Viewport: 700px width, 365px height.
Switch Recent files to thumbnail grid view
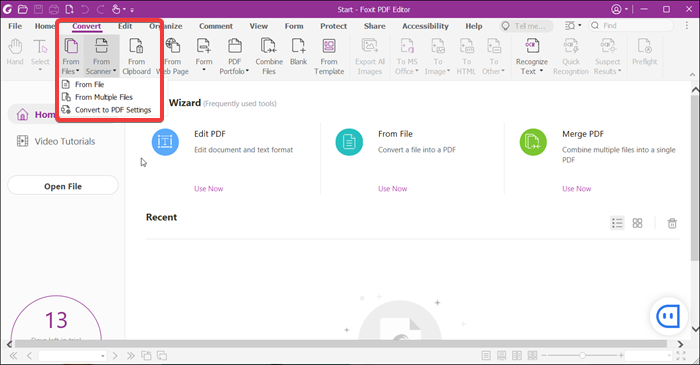pyautogui.click(x=638, y=223)
